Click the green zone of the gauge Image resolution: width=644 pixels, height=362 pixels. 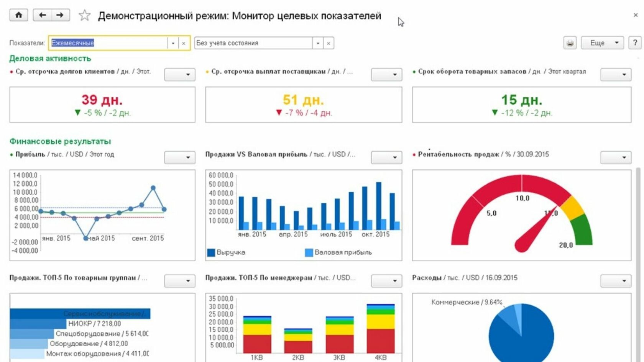[583, 230]
